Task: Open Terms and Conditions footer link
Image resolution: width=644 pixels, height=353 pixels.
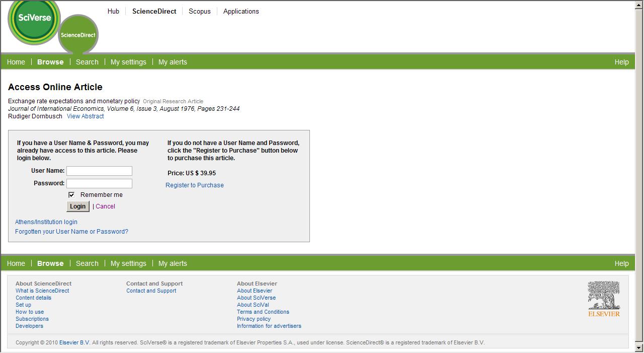Action: (263, 312)
